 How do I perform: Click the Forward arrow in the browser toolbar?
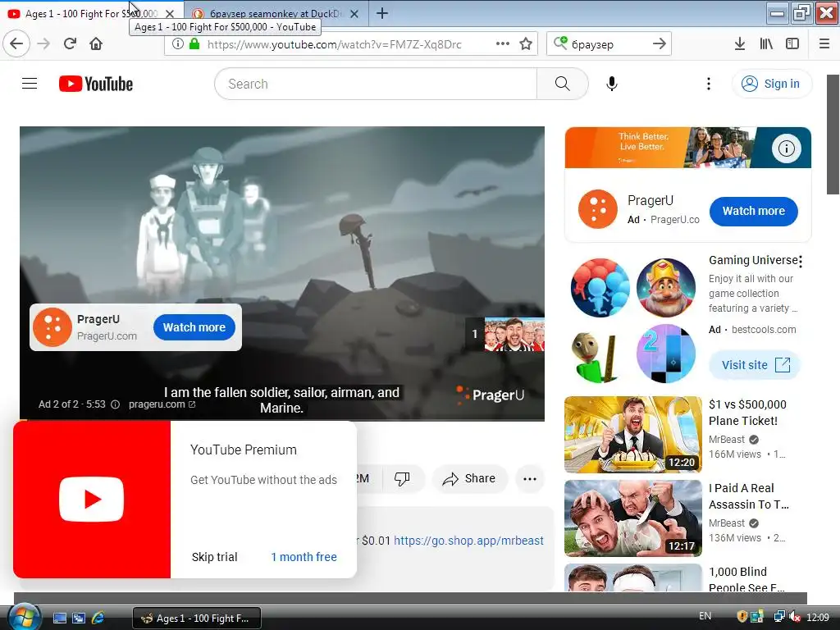pos(43,43)
